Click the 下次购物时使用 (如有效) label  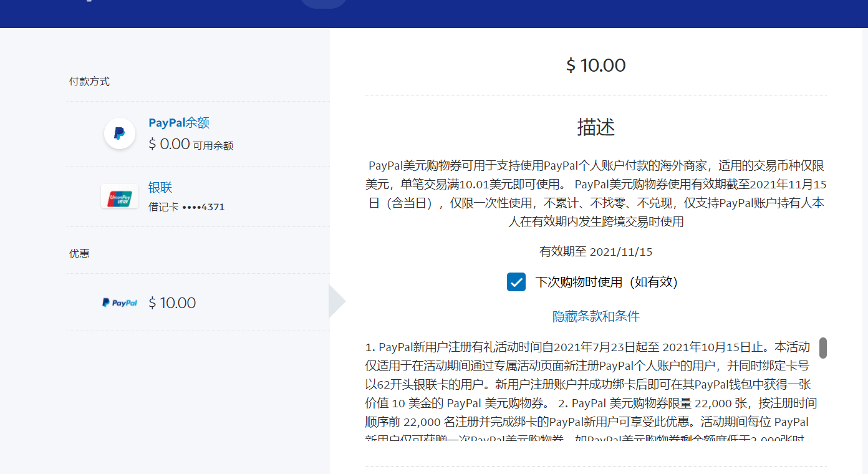pyautogui.click(x=607, y=282)
